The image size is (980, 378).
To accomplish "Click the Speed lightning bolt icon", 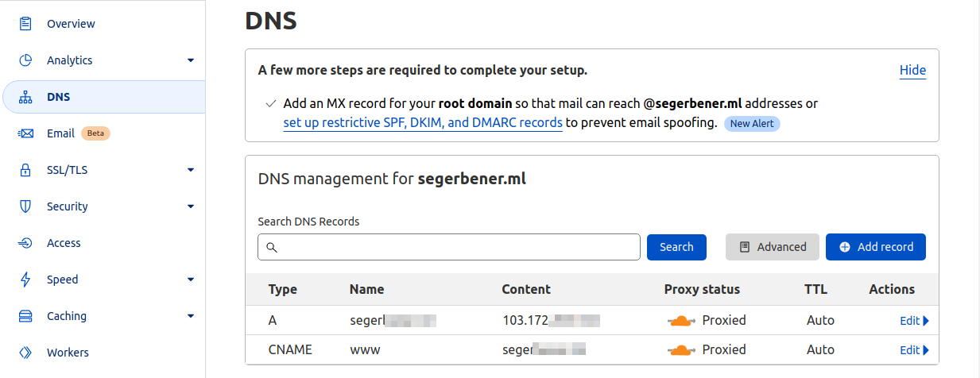I will click(x=25, y=280).
